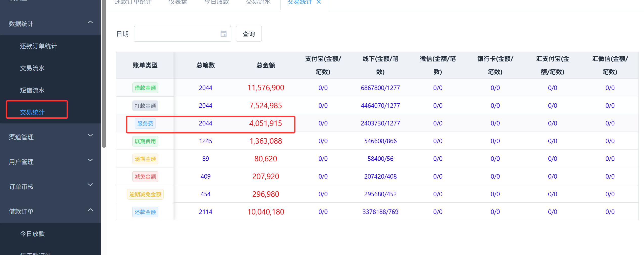Close the 交易统计 tab
The image size is (644, 255).
point(319,2)
